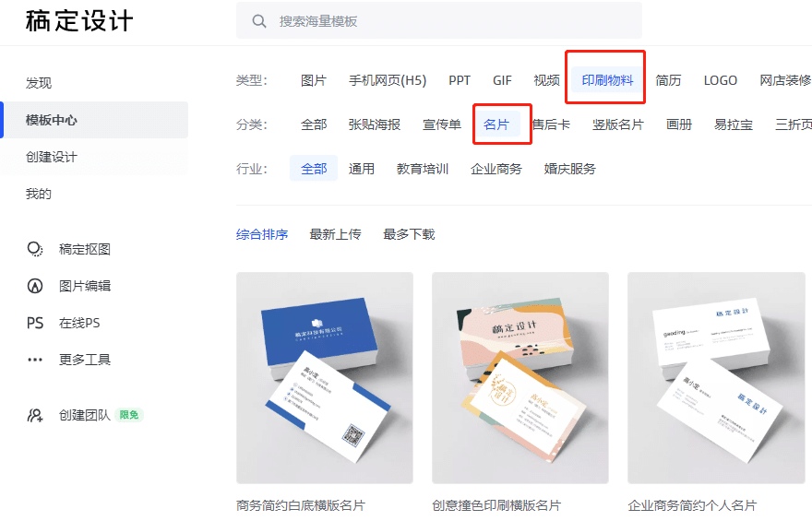Open the 图片编辑 image editor icon

coord(35,286)
